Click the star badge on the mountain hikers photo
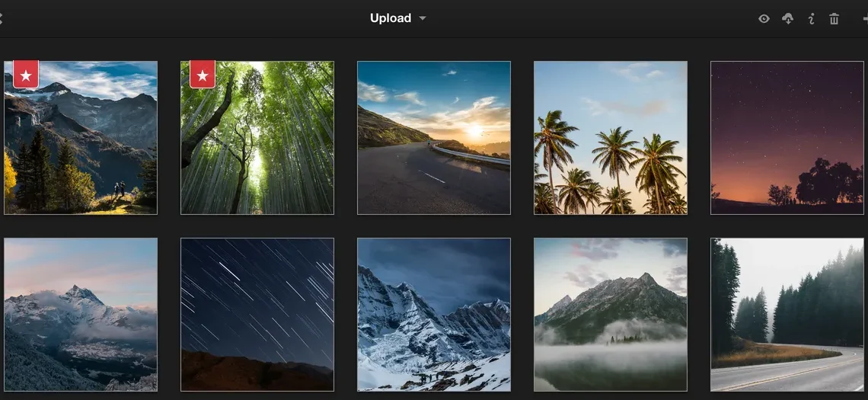 (x=26, y=74)
